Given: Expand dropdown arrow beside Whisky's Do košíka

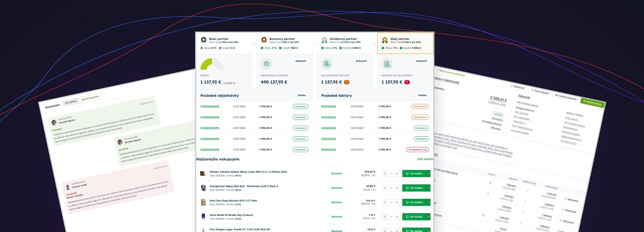Looking at the screenshot, I should (428, 174).
